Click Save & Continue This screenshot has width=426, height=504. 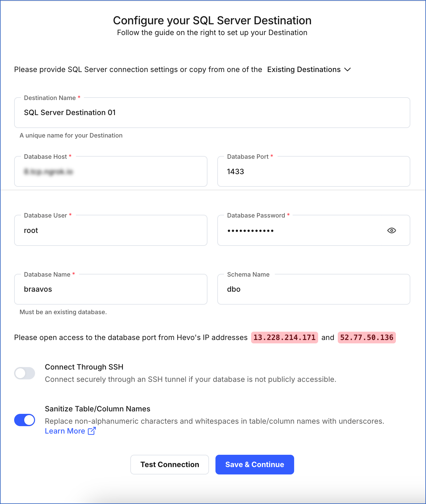(254, 464)
